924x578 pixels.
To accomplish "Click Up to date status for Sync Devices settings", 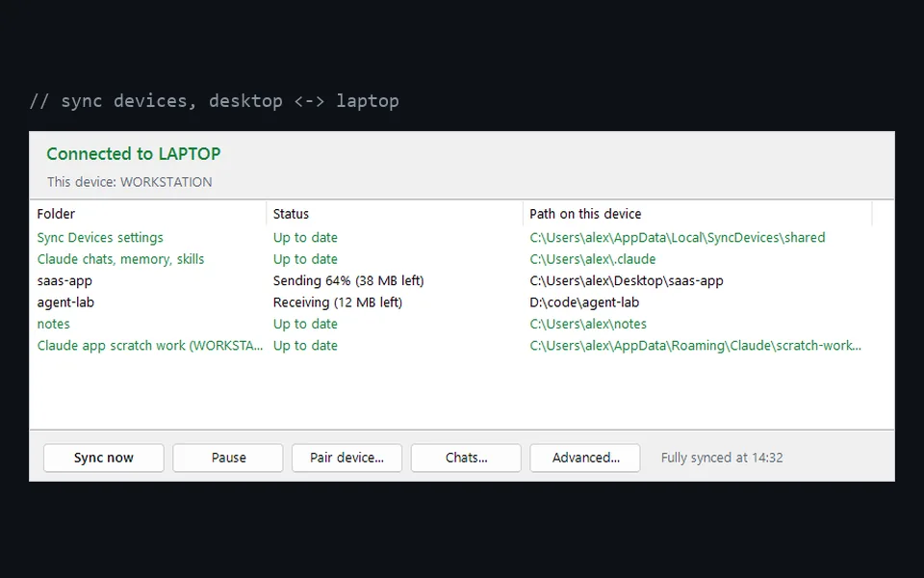I will click(x=305, y=238).
